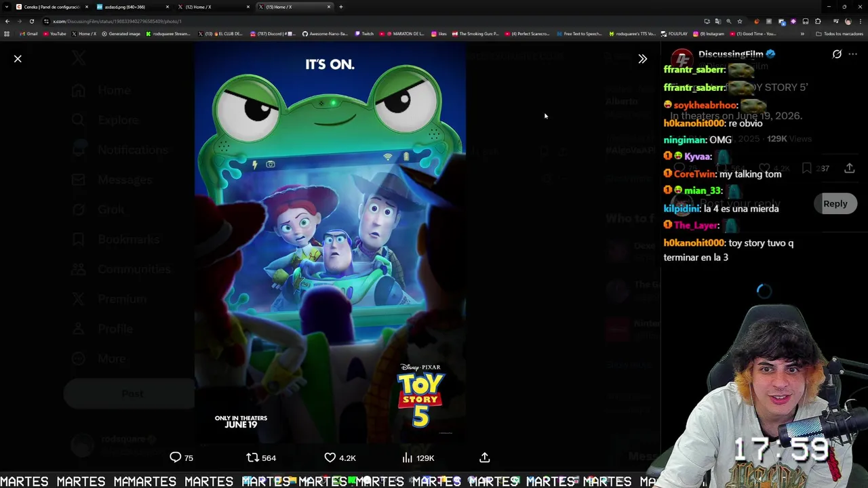Click the translate page icon

pyautogui.click(x=717, y=21)
